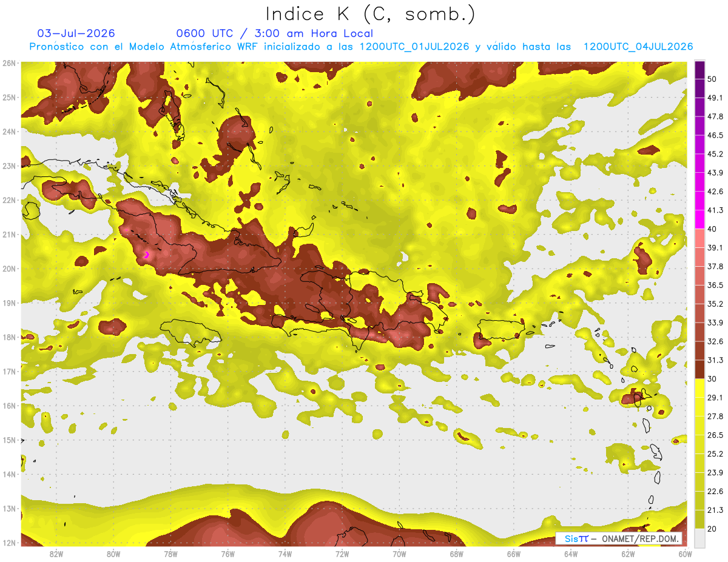
Task: Click the colorbar label "40"
Action: (712, 229)
